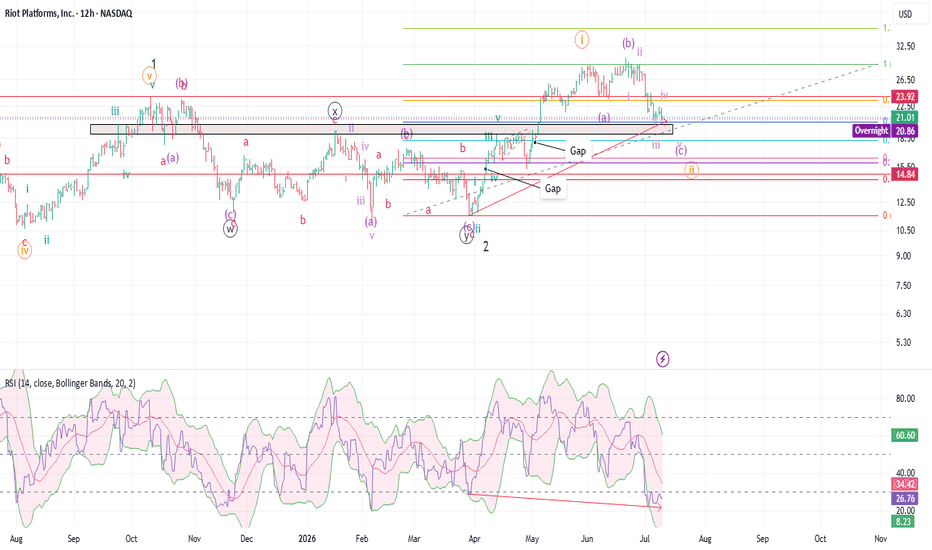Click the Dec label on time axis
The height and width of the screenshot is (550, 932).
point(246,539)
